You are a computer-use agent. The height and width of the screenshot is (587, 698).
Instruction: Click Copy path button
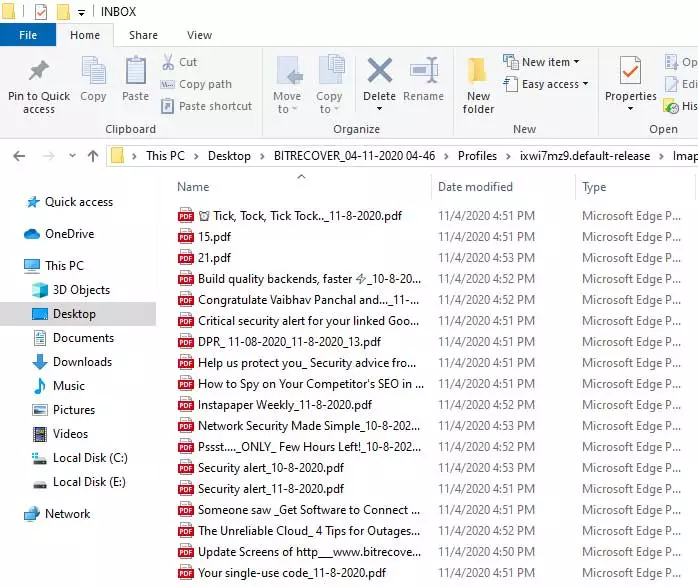[204, 84]
